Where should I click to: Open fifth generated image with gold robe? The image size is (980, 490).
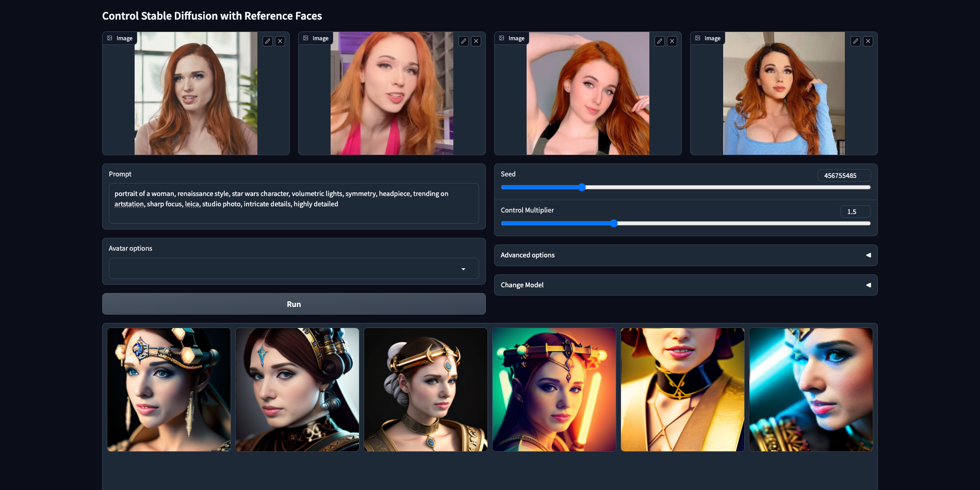click(x=683, y=390)
